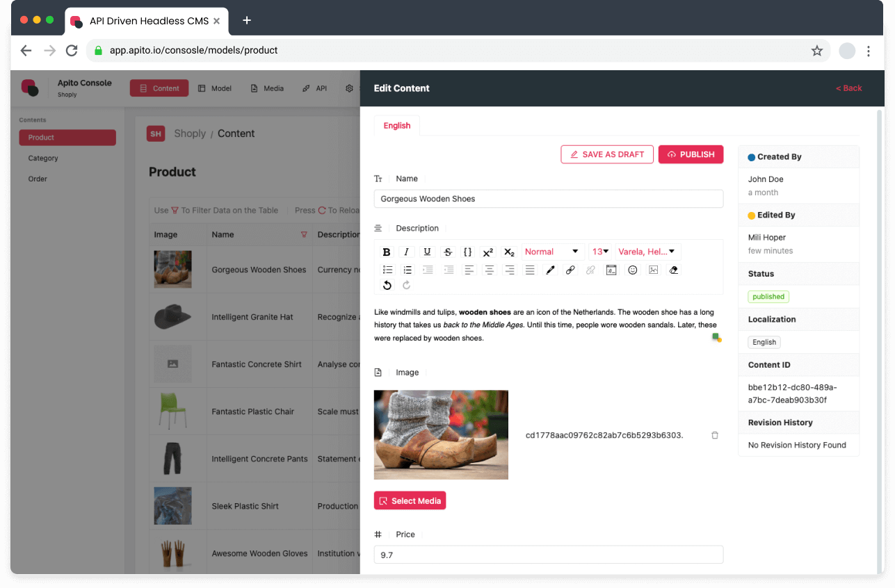Click the Publish button
Screen dimensions: 895x588
pos(691,154)
